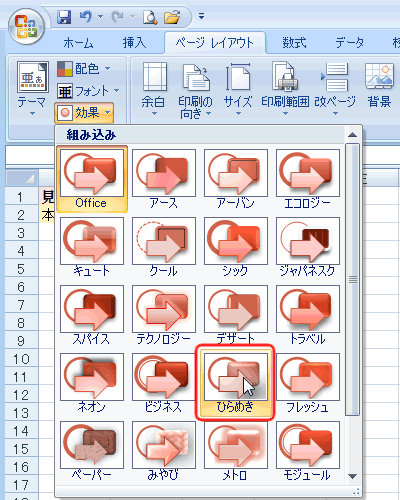Pick the ネオン effect

pos(92,383)
